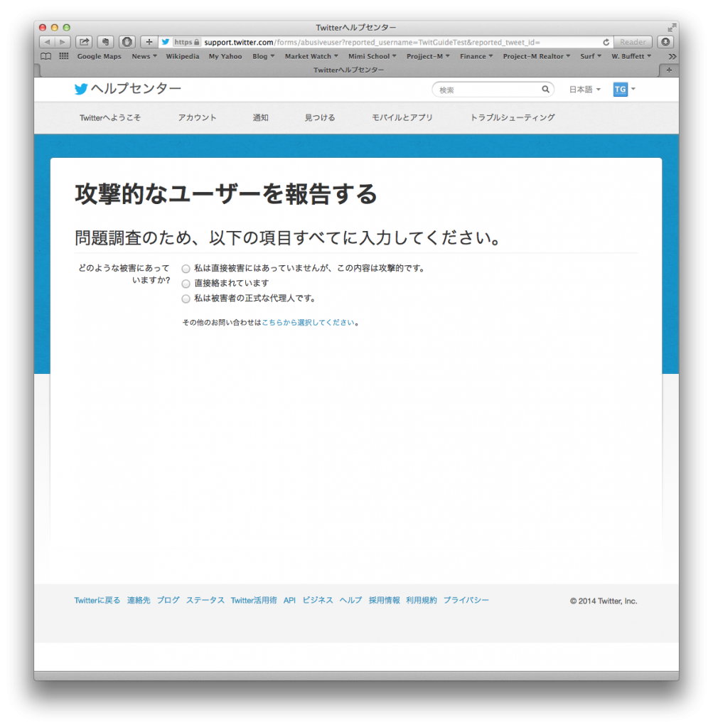Click the Twitter活用術 footer link
Screen dimensions: 713x728
tap(254, 600)
